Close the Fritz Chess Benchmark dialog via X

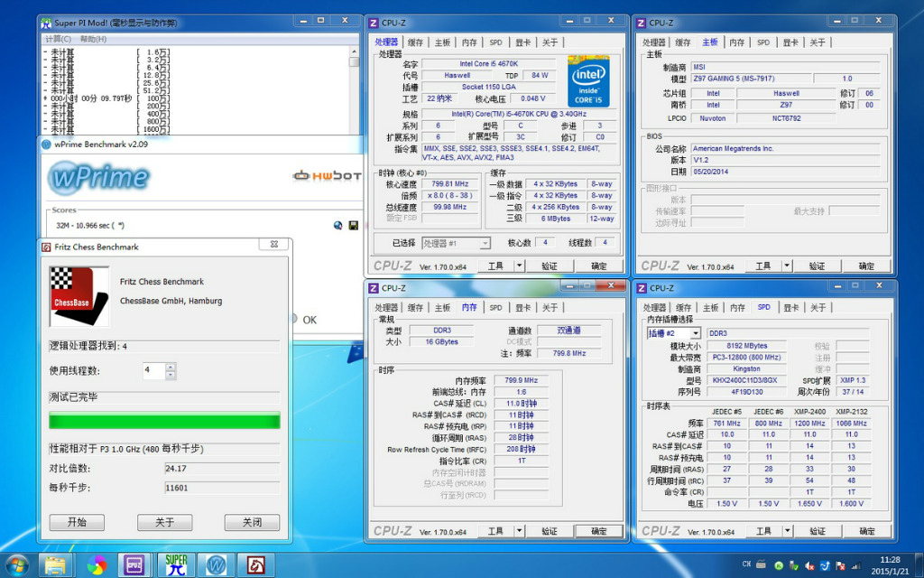pyautogui.click(x=274, y=244)
